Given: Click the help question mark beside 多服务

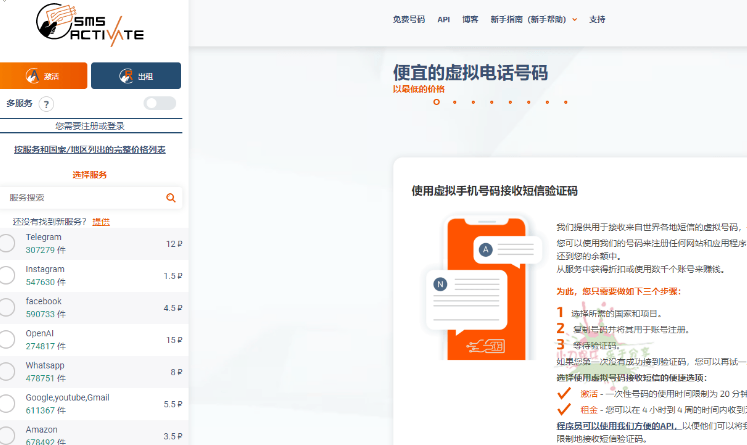Looking at the screenshot, I should pos(46,104).
